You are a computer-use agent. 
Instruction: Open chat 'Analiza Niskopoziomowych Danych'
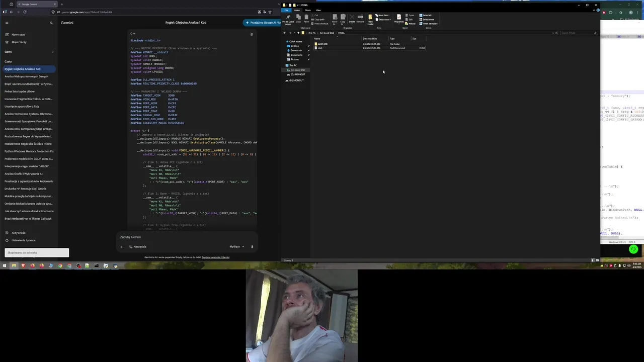(x=26, y=76)
